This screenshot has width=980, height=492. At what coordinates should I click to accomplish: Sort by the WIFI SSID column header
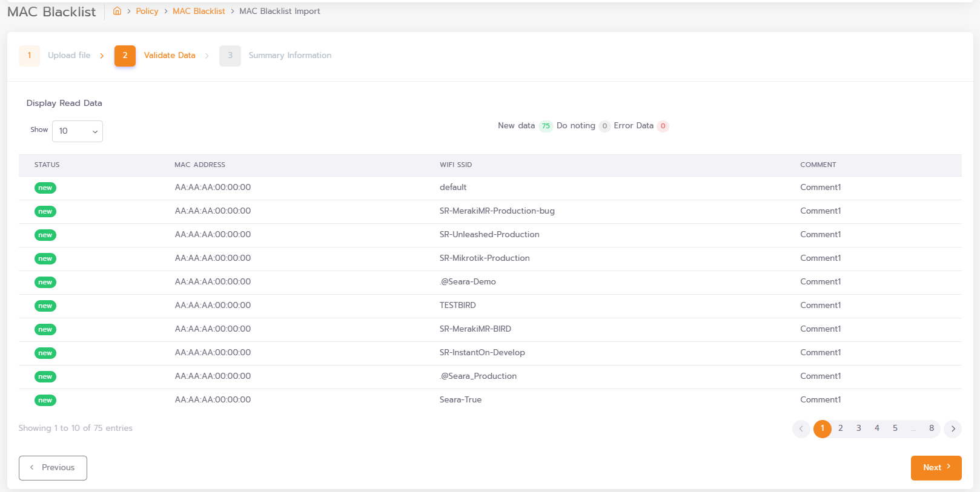455,165
